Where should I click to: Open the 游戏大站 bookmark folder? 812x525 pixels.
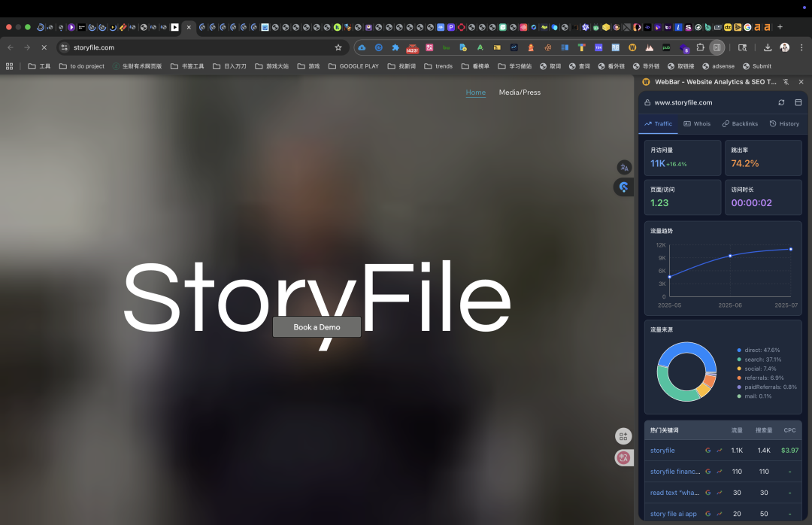[x=272, y=66]
